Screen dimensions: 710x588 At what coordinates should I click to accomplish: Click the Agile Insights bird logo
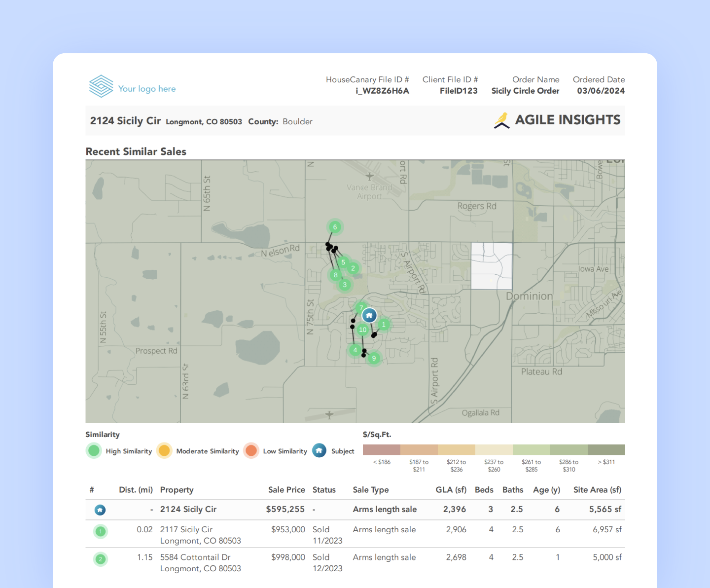click(501, 119)
